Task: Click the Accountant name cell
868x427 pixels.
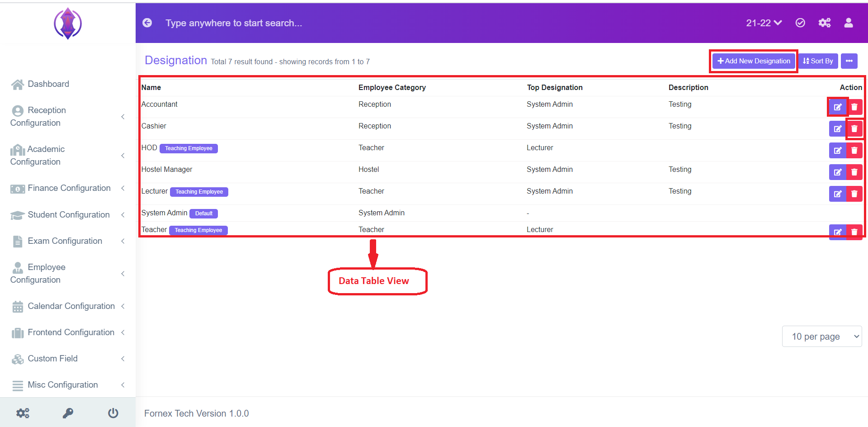Action: [159, 104]
